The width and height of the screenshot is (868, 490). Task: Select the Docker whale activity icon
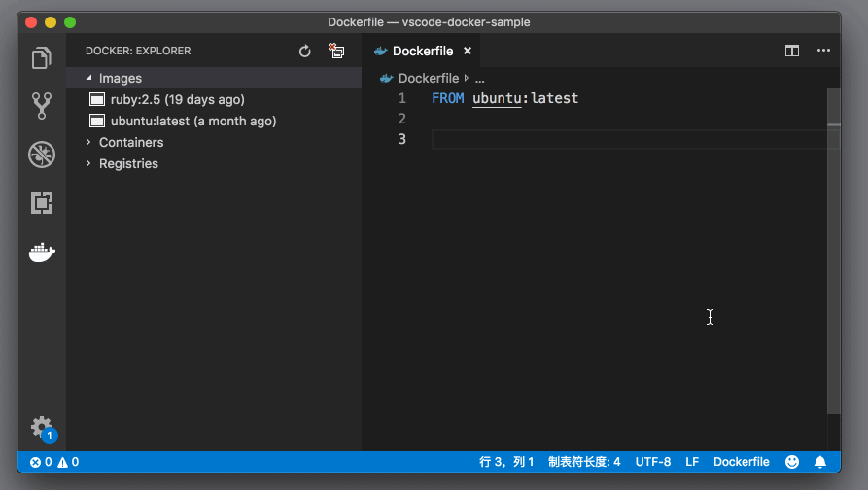41,253
